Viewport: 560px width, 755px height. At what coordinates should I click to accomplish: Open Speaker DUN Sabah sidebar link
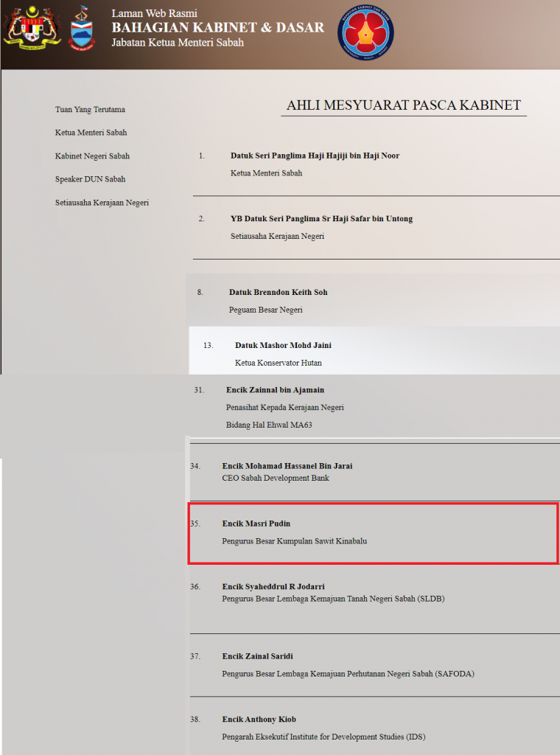click(90, 179)
